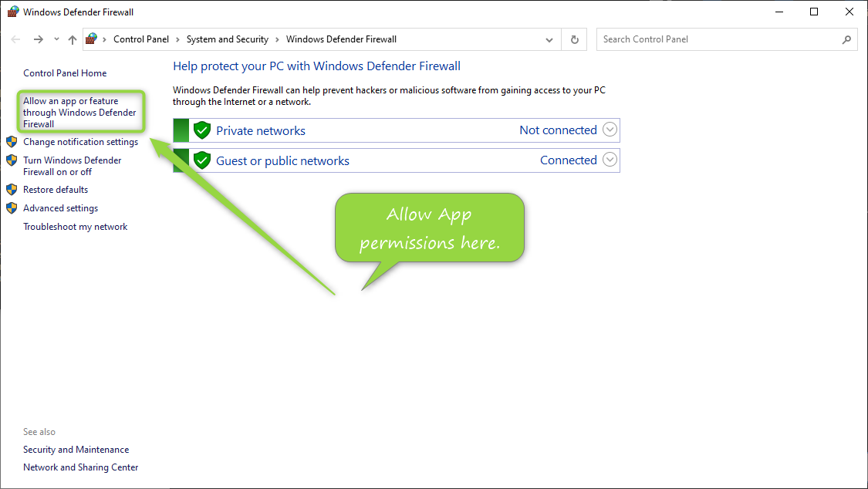Open Network and Sharing Center link
The image size is (868, 489).
tap(81, 467)
